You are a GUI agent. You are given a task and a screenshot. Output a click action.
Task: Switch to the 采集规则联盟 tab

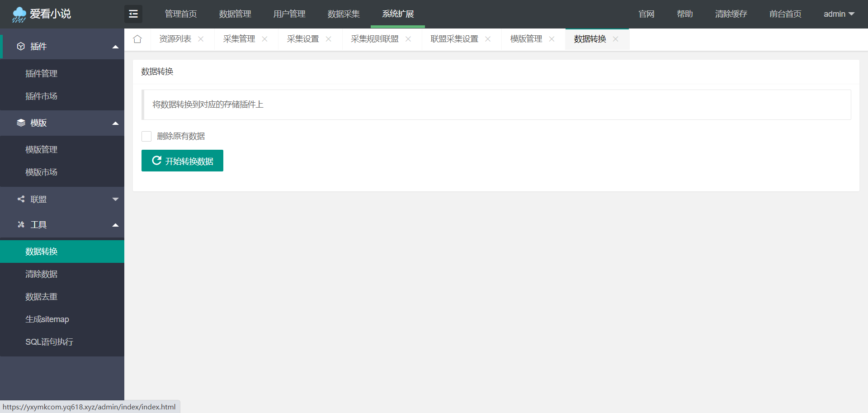click(x=375, y=39)
